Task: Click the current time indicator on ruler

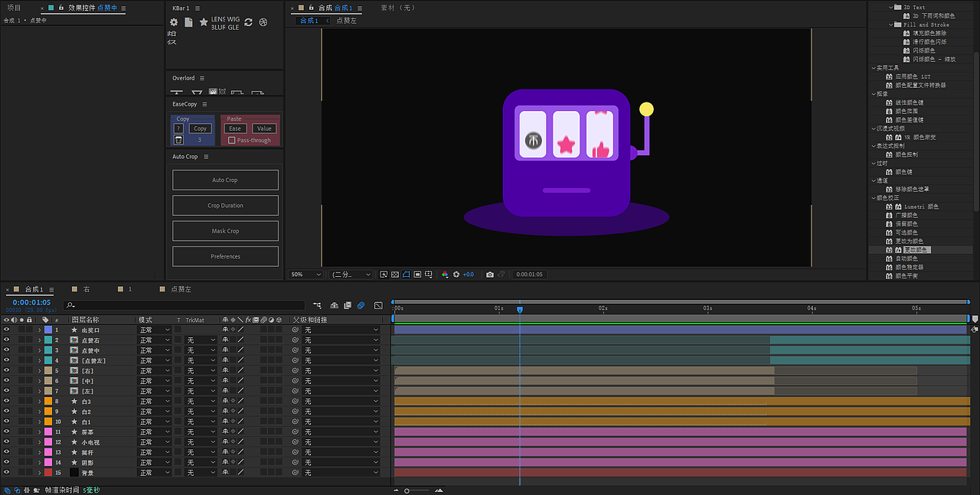Action: [519, 310]
